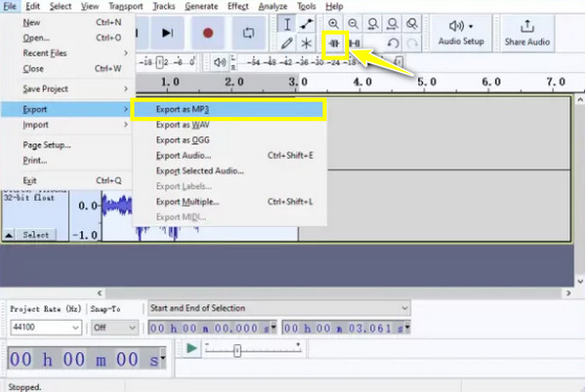Screen dimensions: 585x392
Task: Open the Transport menu
Action: point(126,7)
